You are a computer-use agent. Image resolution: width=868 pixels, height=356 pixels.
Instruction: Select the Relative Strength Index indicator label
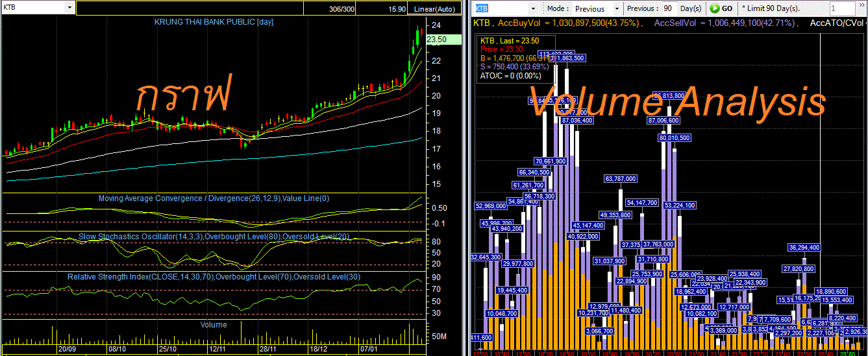pos(214,277)
